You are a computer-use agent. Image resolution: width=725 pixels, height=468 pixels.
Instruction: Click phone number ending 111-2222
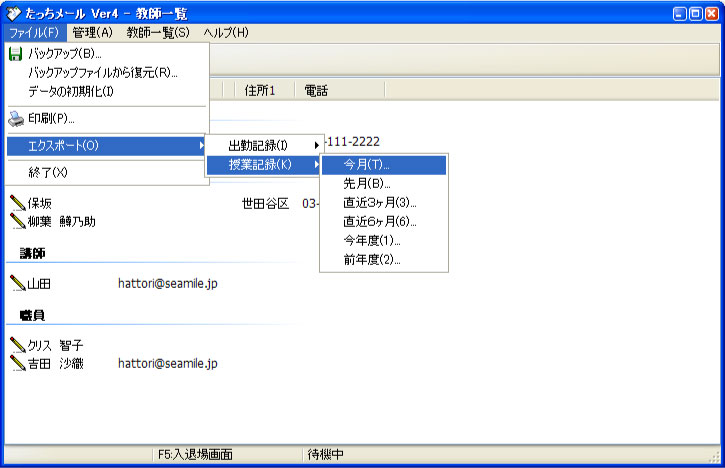point(353,142)
